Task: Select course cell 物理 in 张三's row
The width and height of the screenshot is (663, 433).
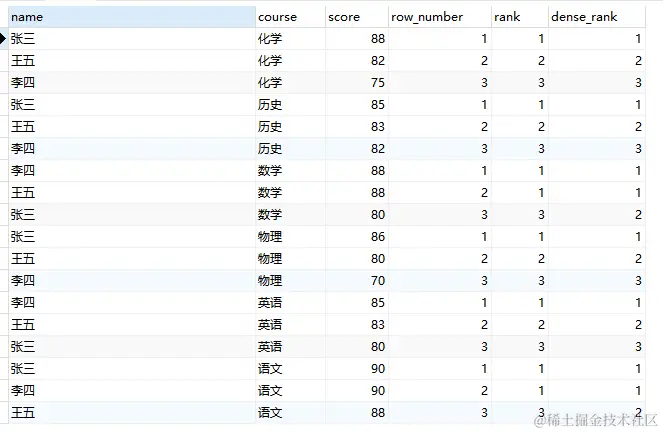Action: [290, 237]
